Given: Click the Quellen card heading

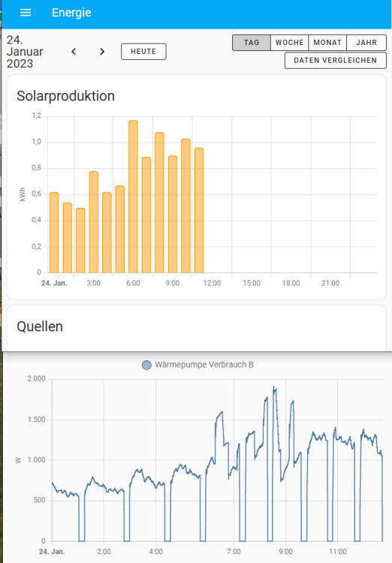Looking at the screenshot, I should click(40, 327).
